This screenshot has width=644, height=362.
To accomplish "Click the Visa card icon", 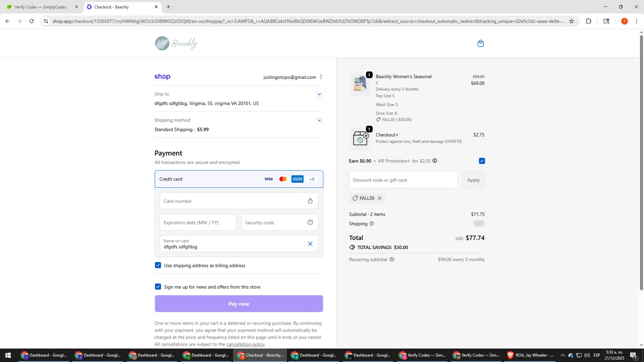I will pos(268,179).
